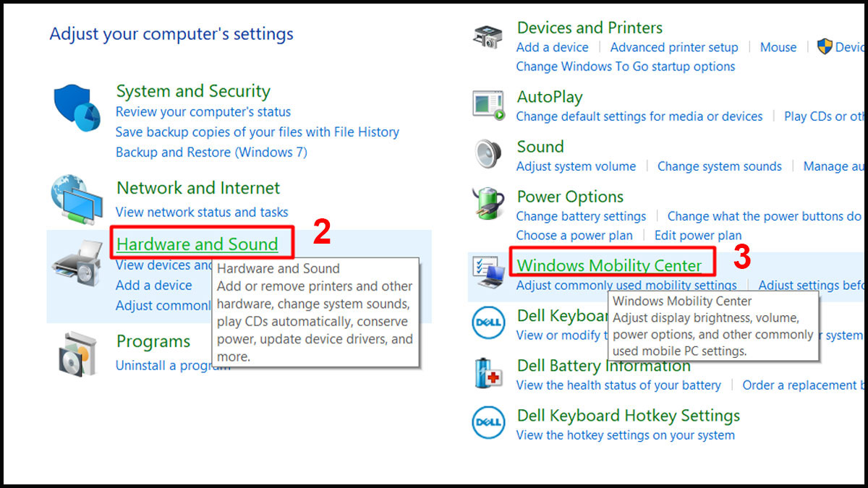The width and height of the screenshot is (868, 488).
Task: Select Adjust system volume
Action: click(x=576, y=166)
